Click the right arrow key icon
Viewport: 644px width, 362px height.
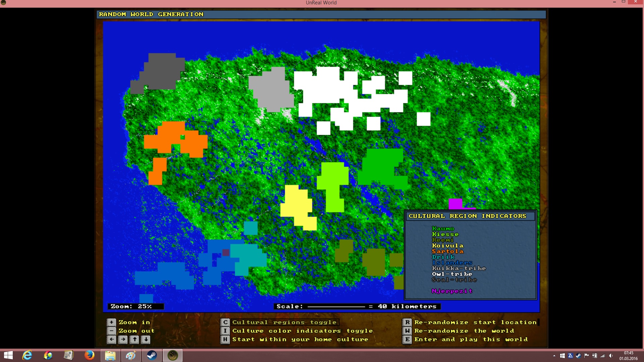pos(123,340)
